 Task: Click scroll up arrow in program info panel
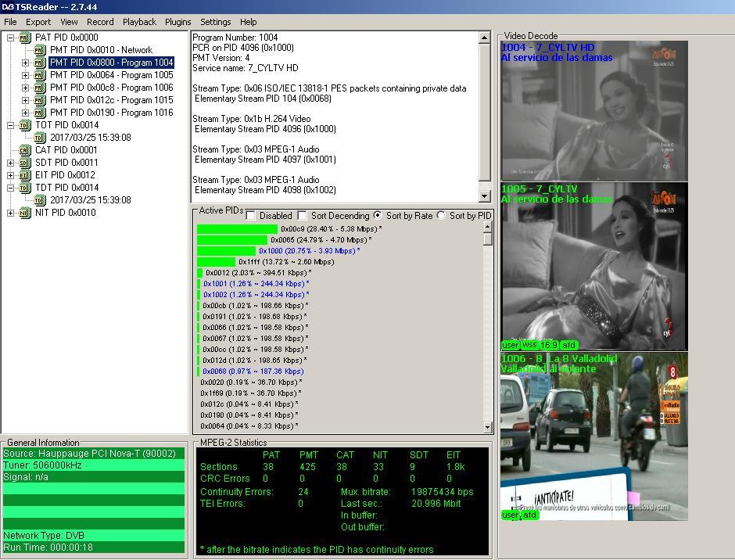pyautogui.click(x=484, y=38)
